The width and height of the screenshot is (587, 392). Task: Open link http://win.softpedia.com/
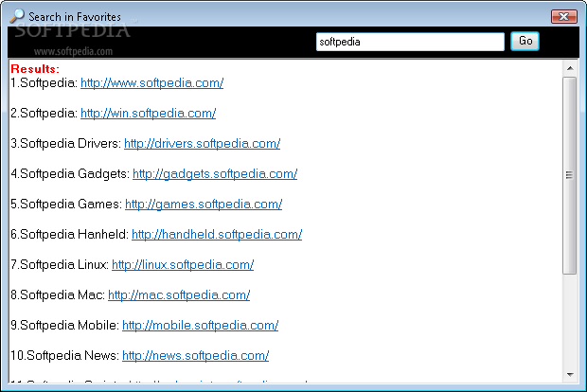click(149, 113)
